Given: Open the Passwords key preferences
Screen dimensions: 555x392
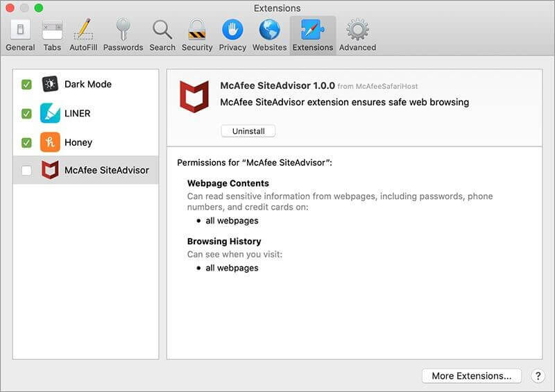Looking at the screenshot, I should [x=123, y=35].
